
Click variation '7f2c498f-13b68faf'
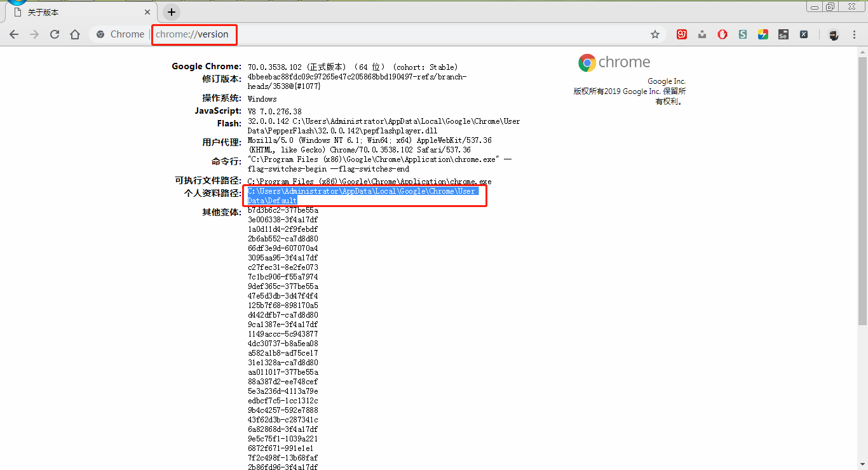pyautogui.click(x=283, y=458)
